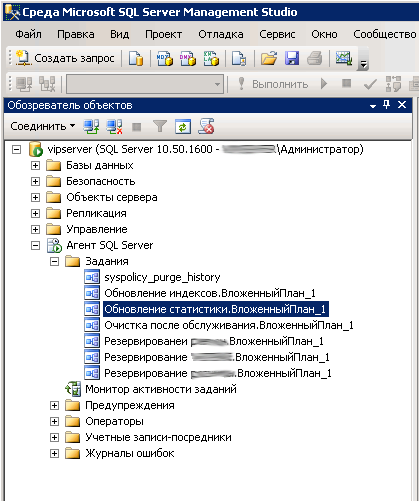Collapse the Агент SQL Server node
Viewport: 419px width, 501px height.
(35, 246)
